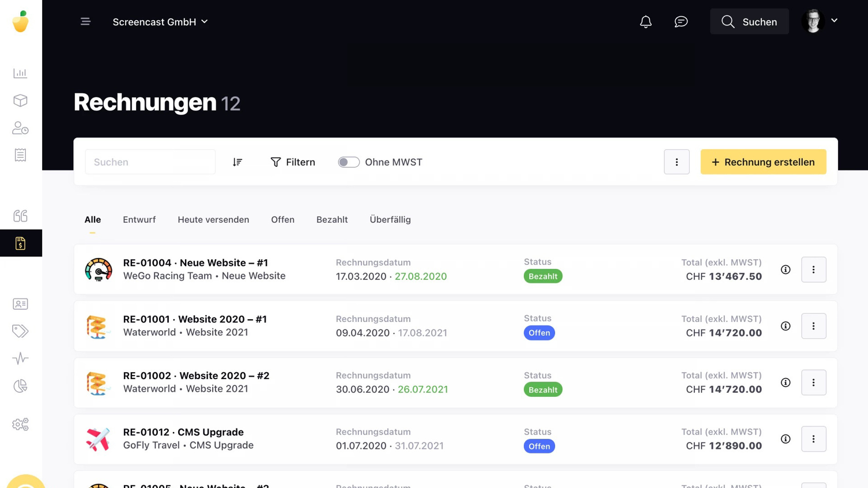Click the Waterworld logo on RE-01002
This screenshot has height=488, width=868.
pyautogui.click(x=98, y=383)
